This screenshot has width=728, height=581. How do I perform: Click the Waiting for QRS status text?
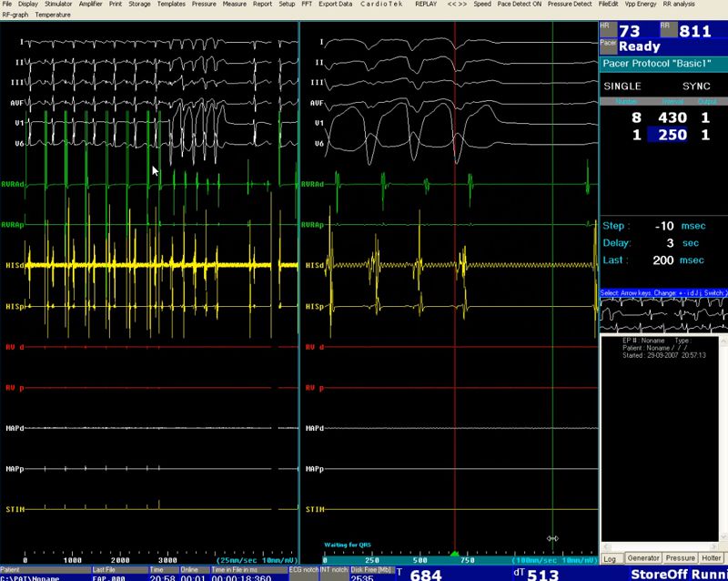tap(348, 545)
